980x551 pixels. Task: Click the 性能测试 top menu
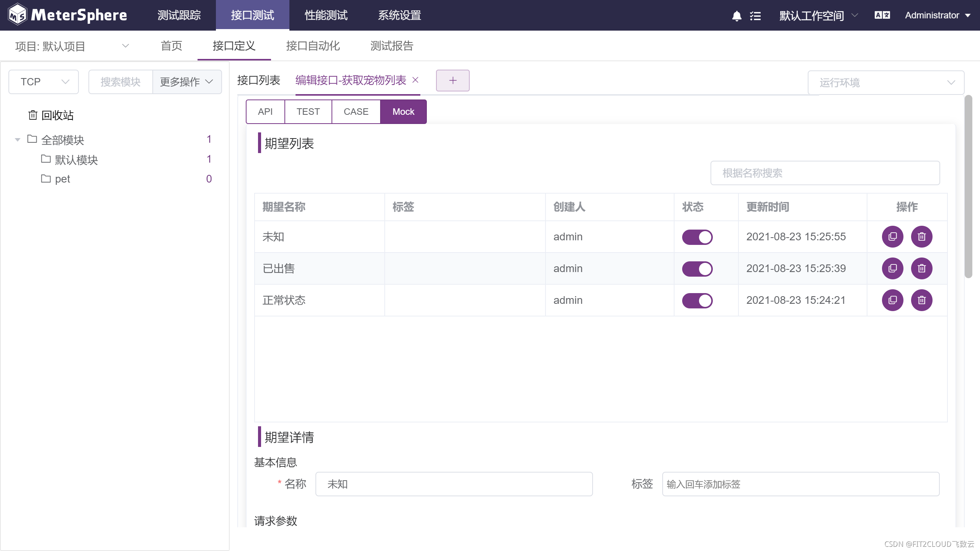point(326,15)
